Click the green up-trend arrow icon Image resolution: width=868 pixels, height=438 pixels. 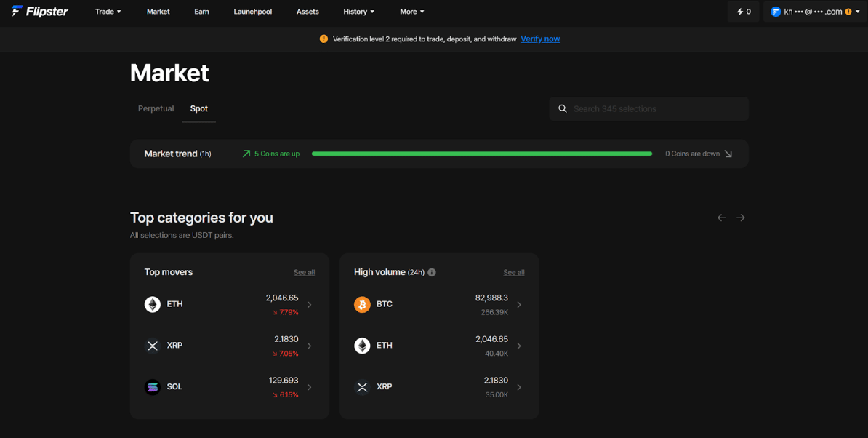point(246,154)
